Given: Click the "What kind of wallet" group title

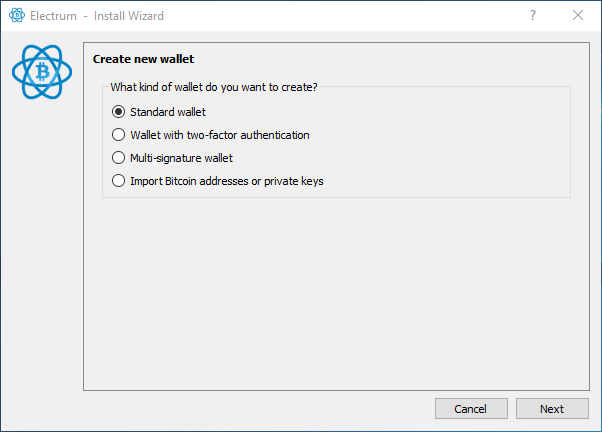Looking at the screenshot, I should click(214, 87).
